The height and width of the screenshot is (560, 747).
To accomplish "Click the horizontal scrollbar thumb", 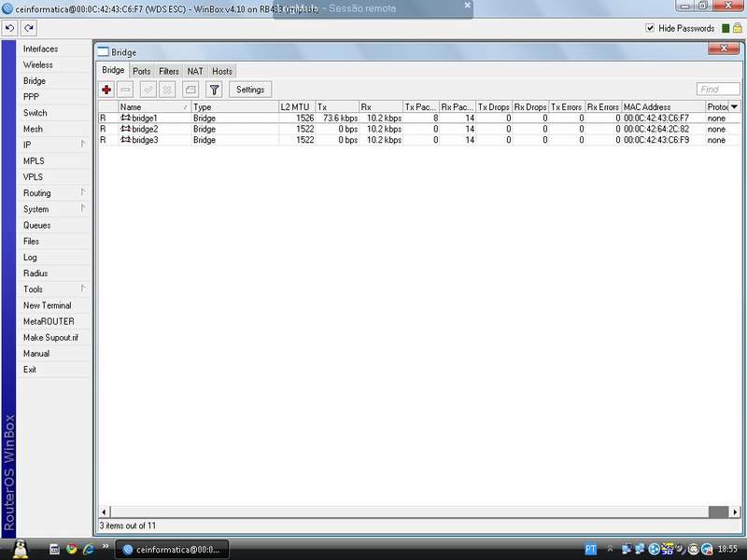I will 718,511.
